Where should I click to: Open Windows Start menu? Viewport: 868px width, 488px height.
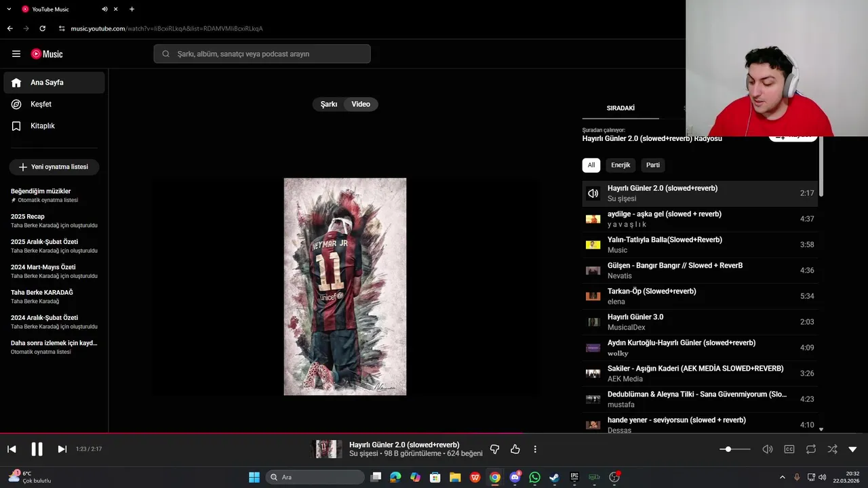click(254, 477)
